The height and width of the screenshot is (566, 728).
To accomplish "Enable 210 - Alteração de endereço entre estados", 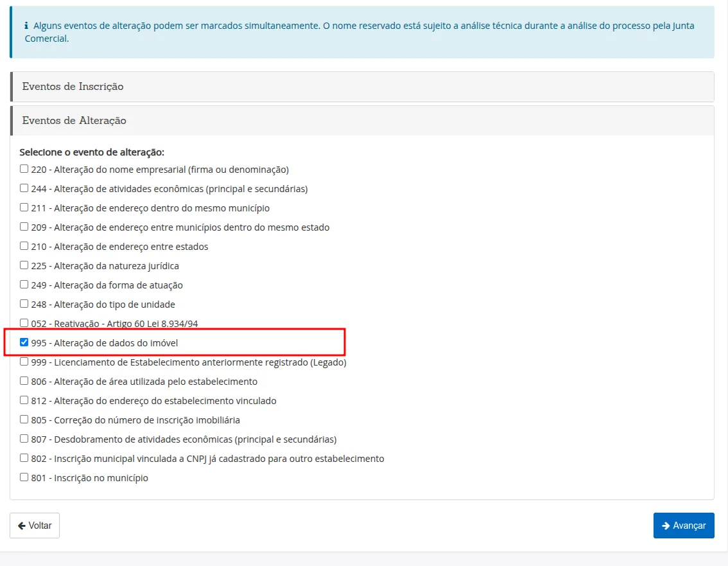I will 24,246.
